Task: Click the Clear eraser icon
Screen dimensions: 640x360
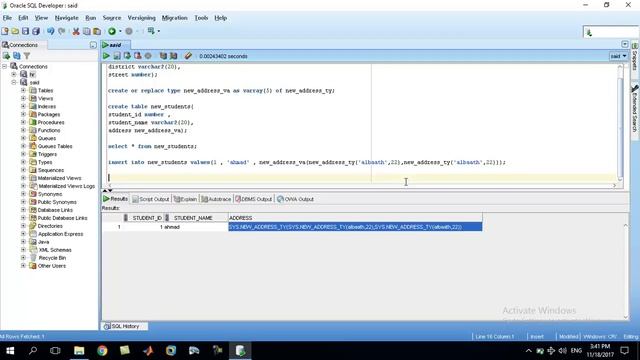Action: (188, 56)
